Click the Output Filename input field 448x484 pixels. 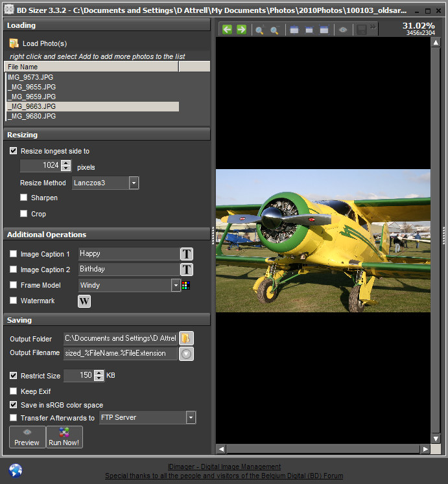click(120, 354)
